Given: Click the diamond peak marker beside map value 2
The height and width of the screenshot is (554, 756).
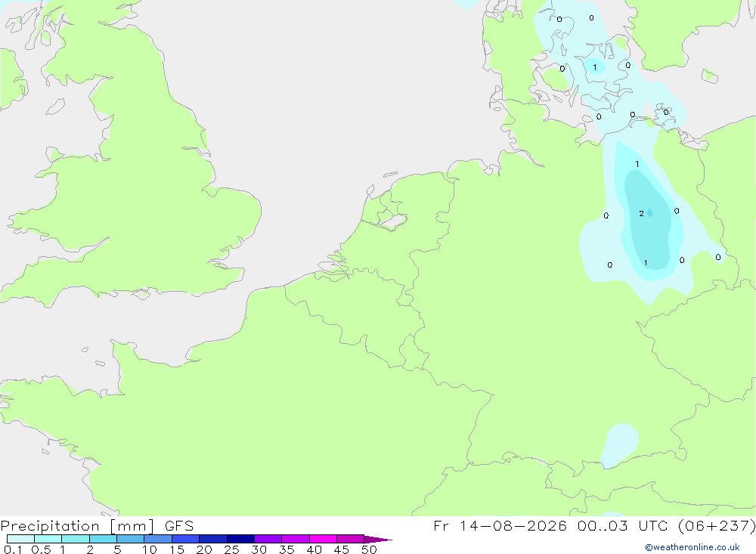Looking at the screenshot, I should (x=650, y=213).
